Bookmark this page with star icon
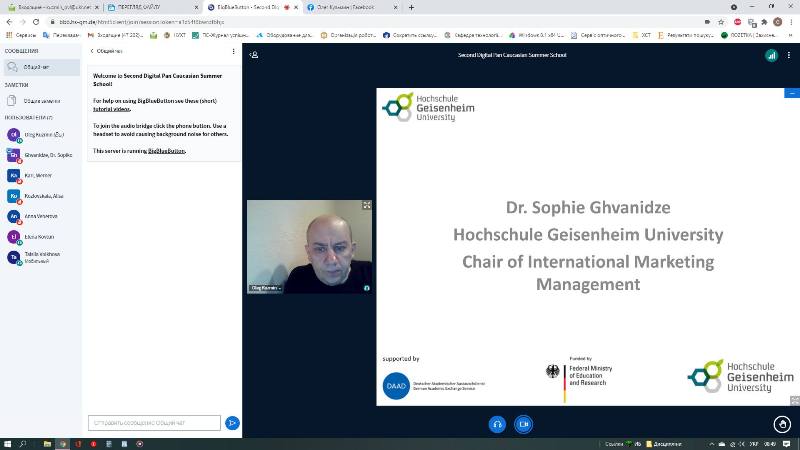This screenshot has height=450, width=800. (x=721, y=22)
